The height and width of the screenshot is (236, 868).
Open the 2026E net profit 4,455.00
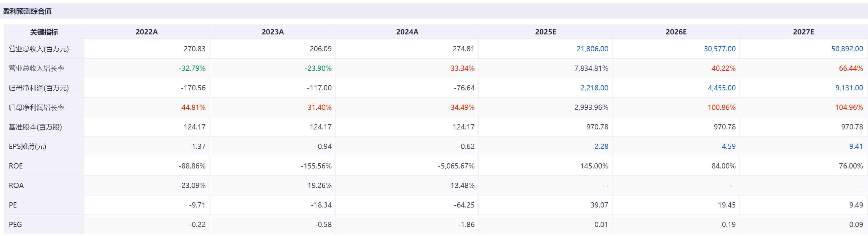[721, 88]
